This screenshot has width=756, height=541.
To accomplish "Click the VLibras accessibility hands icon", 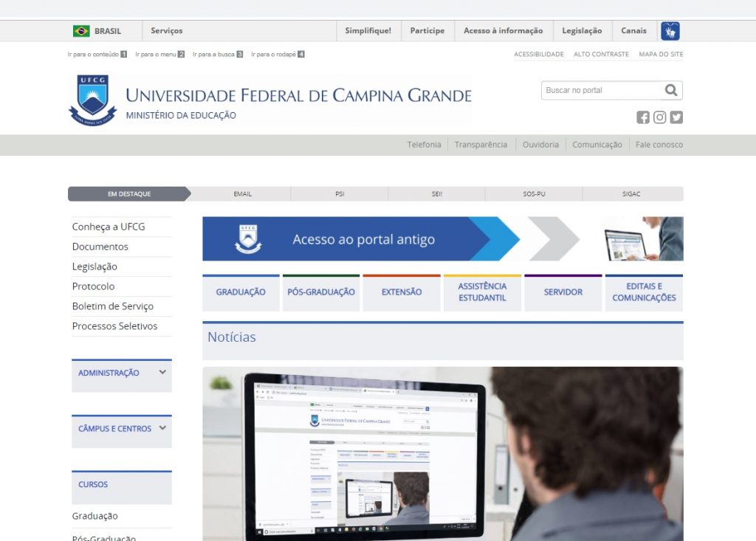I will pos(670,31).
